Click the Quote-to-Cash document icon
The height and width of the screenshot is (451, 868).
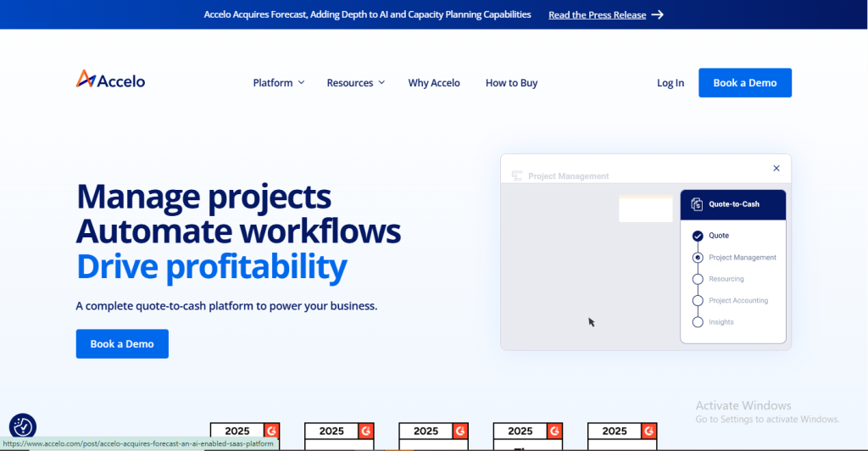click(x=697, y=204)
